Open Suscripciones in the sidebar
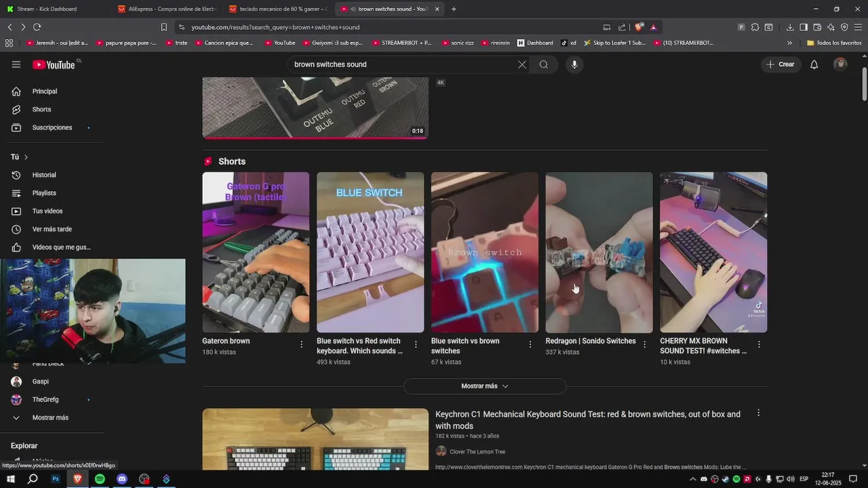 pyautogui.click(x=52, y=127)
